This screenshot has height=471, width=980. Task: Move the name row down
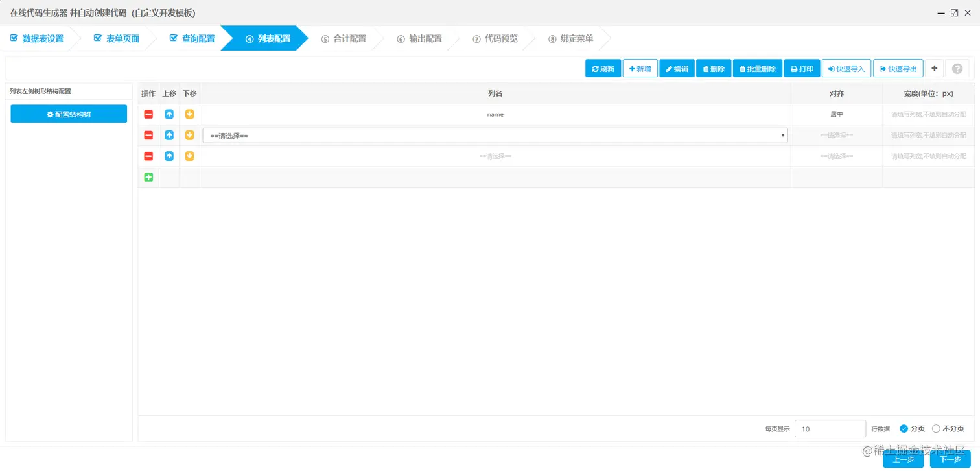click(190, 114)
